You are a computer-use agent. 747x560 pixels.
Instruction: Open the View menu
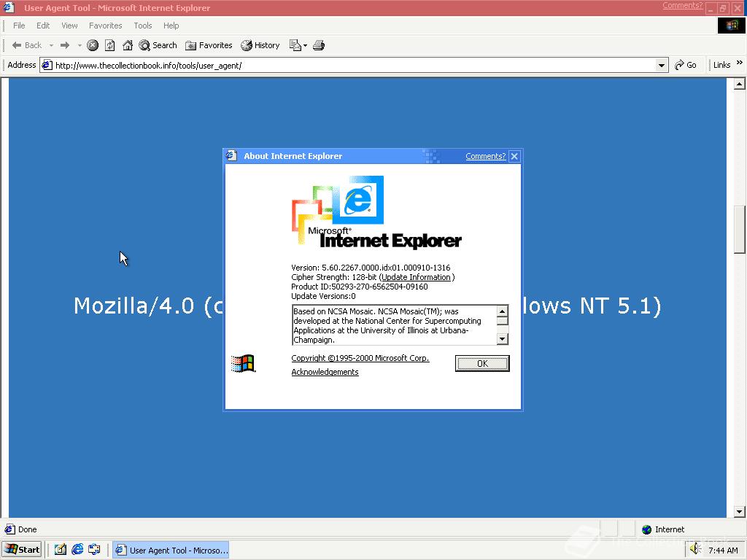point(69,26)
